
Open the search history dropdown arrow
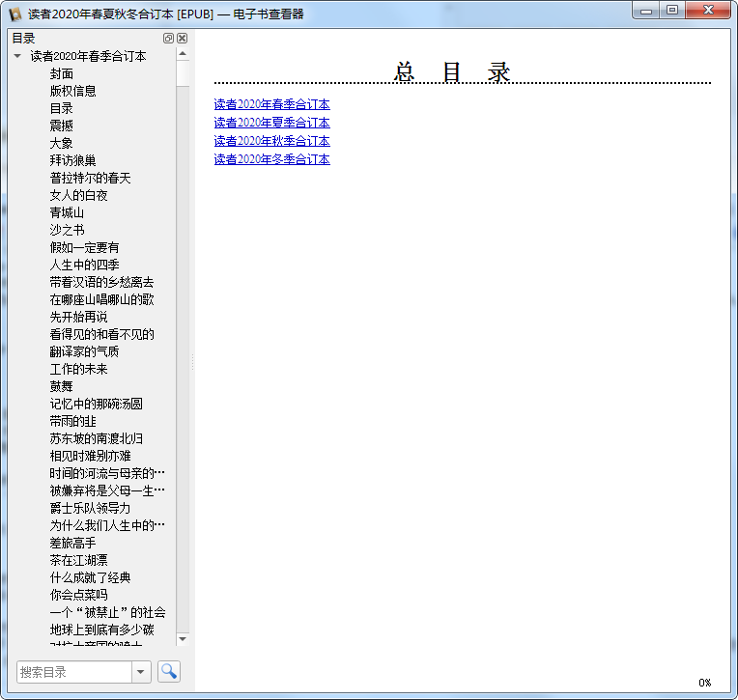point(141,672)
